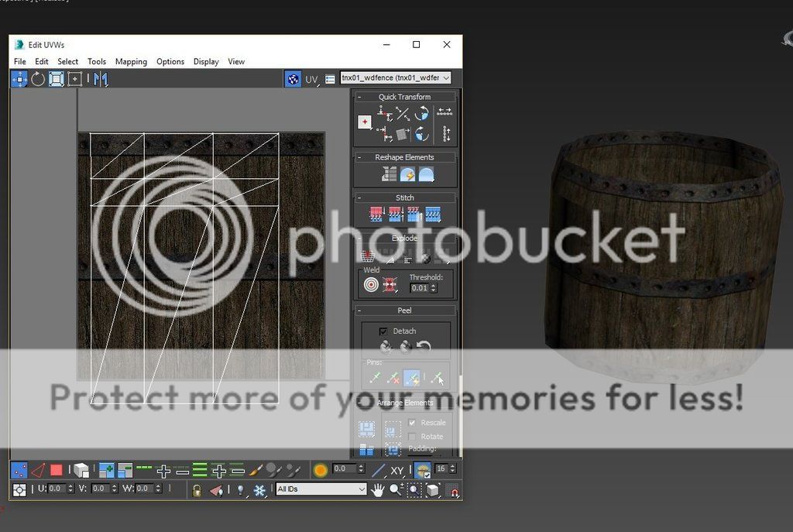Click the Rotate selected tool in top toolbar
This screenshot has height=532, width=793.
coord(38,79)
